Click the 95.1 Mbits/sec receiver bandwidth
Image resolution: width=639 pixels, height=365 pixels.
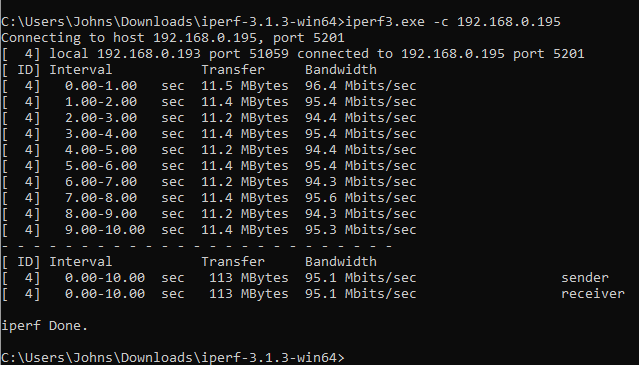361,294
